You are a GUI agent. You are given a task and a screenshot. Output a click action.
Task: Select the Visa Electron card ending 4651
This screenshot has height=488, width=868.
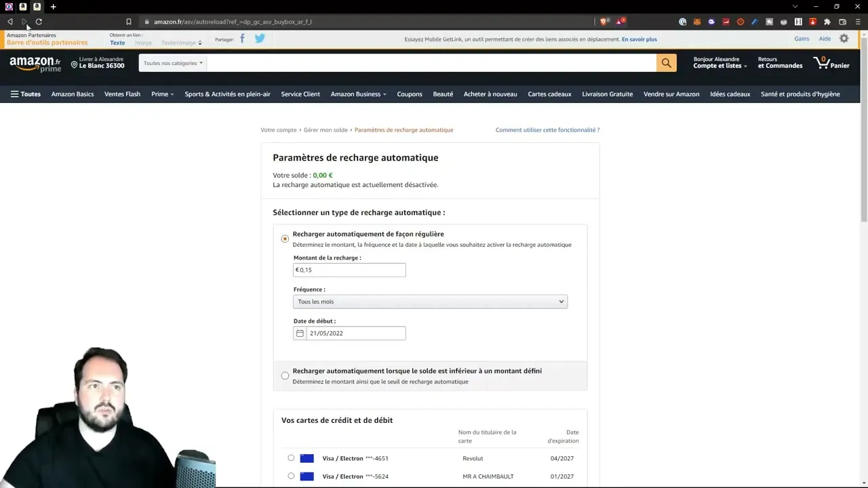[x=291, y=457]
